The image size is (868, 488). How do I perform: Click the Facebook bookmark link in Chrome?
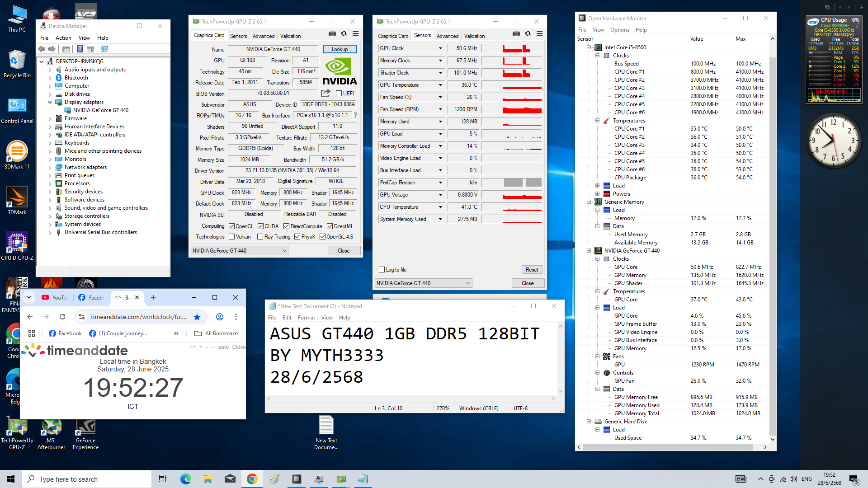[x=65, y=333]
